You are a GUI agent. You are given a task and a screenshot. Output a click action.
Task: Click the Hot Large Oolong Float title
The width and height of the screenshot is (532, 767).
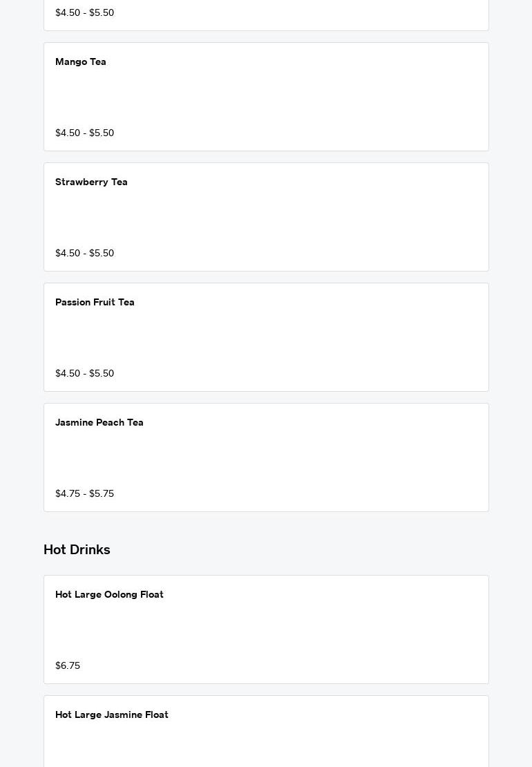coord(109,595)
